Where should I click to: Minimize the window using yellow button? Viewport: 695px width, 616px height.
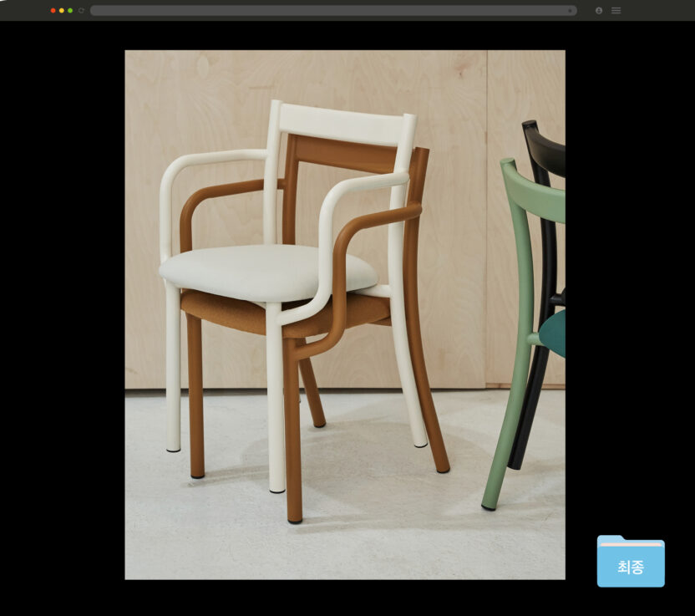coord(62,11)
